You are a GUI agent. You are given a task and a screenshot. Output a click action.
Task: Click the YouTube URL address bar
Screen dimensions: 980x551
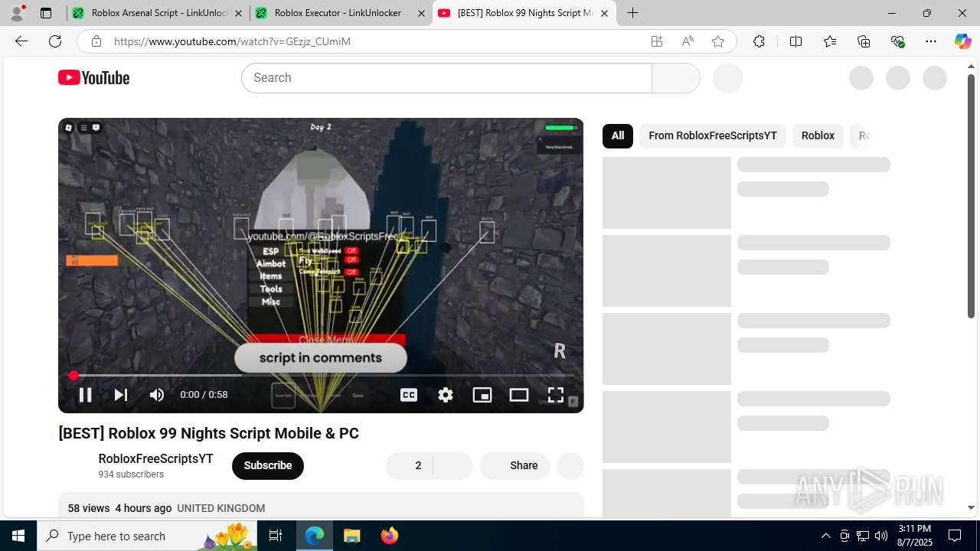pyautogui.click(x=375, y=41)
